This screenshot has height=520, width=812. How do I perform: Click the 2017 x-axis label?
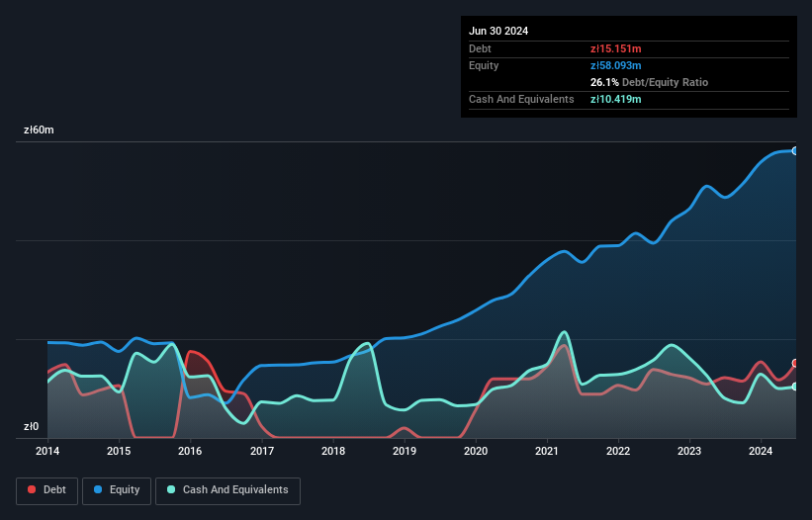(x=262, y=451)
